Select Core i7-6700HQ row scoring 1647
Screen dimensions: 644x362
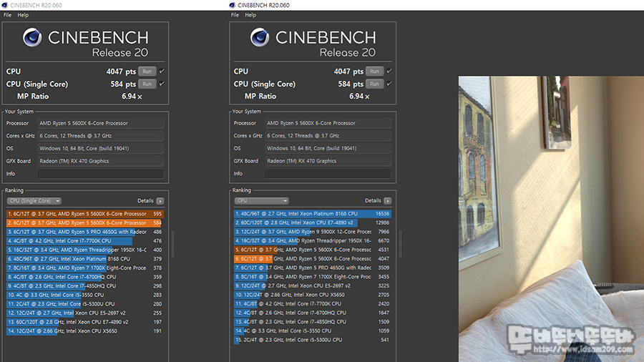coord(312,313)
